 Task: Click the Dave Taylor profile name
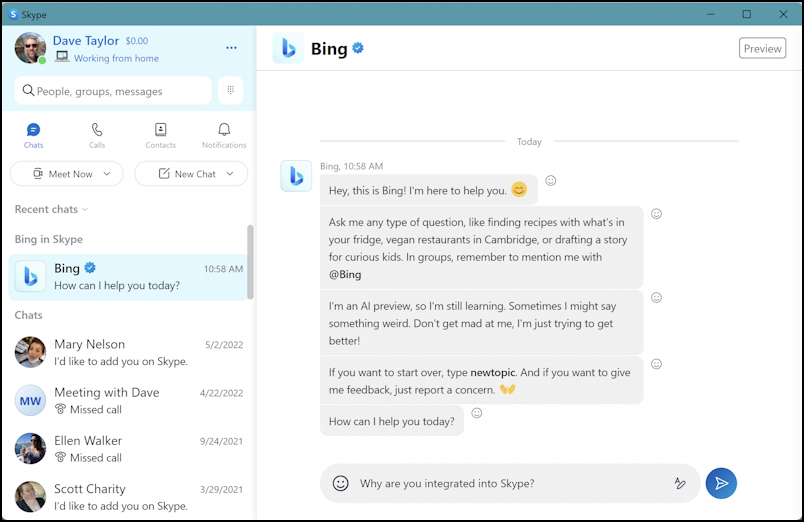pos(86,41)
